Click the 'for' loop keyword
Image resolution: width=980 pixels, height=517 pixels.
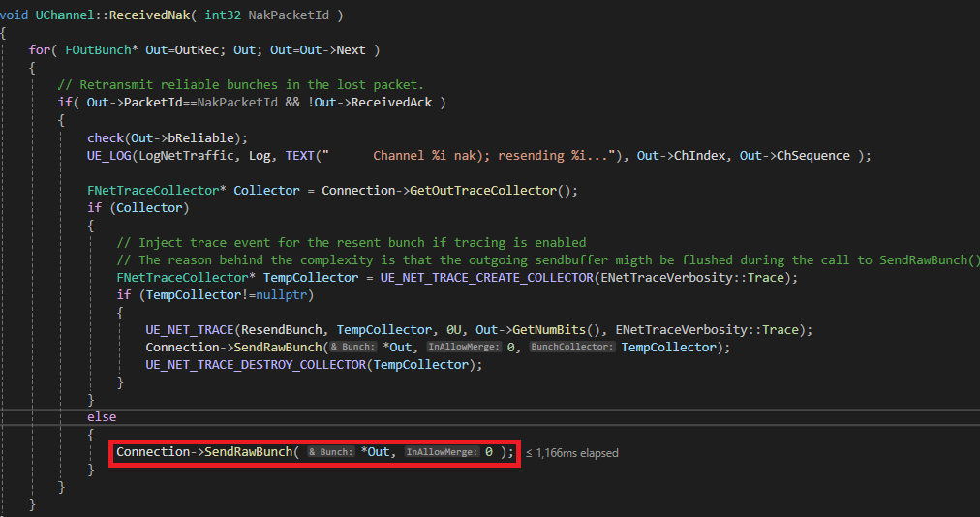pyautogui.click(x=40, y=50)
